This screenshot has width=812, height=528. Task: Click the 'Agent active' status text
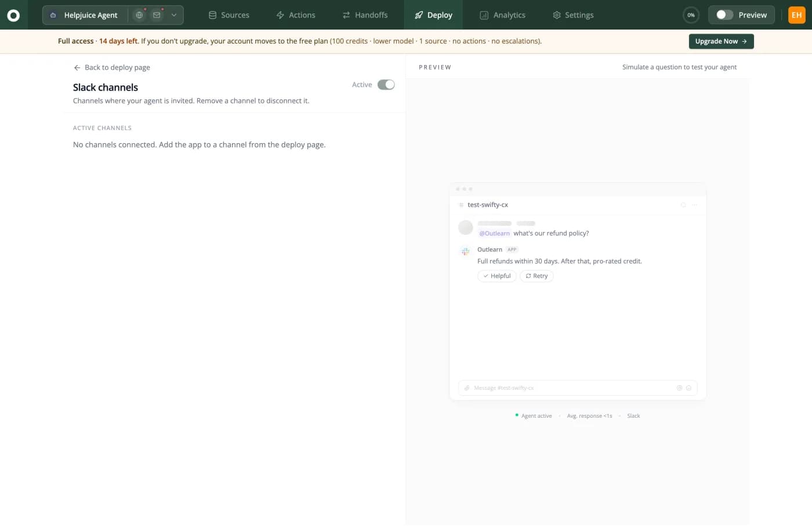[x=536, y=416]
